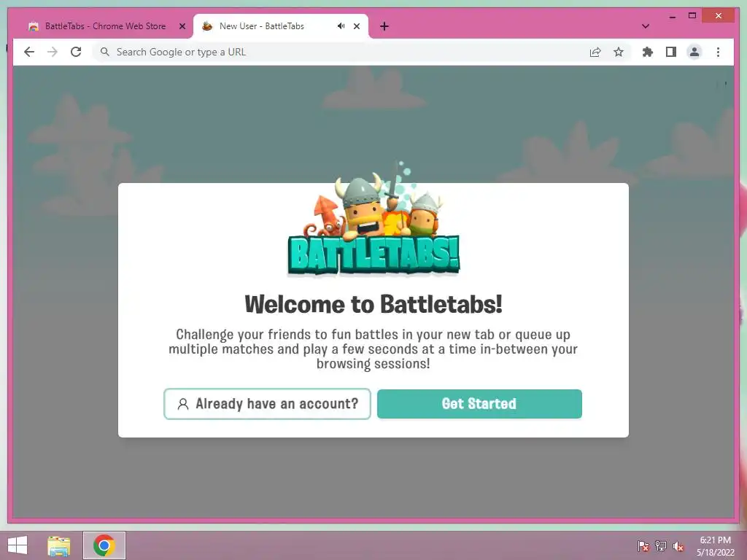Switch to BattleTabs - Chrome Web Store tab
Image resolution: width=747 pixels, height=560 pixels.
click(x=105, y=26)
